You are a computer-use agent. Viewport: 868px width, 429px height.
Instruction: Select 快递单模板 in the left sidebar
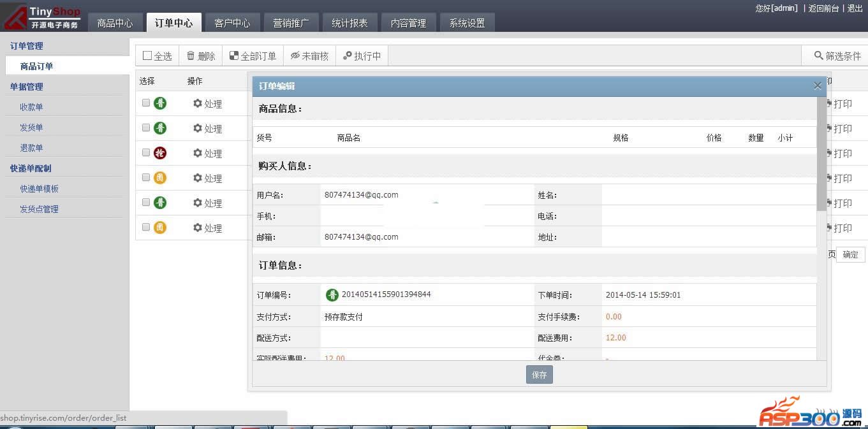[x=39, y=189]
